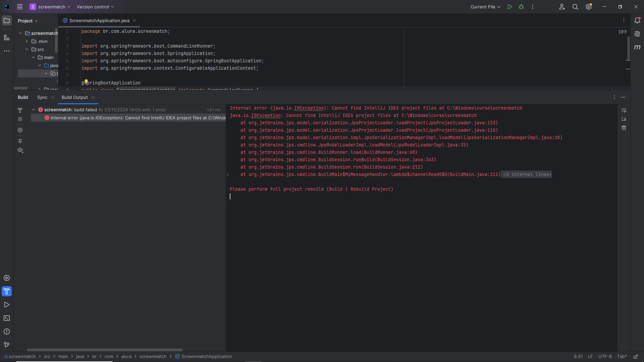Select the Build Output tab
644x362 pixels.
click(x=74, y=97)
